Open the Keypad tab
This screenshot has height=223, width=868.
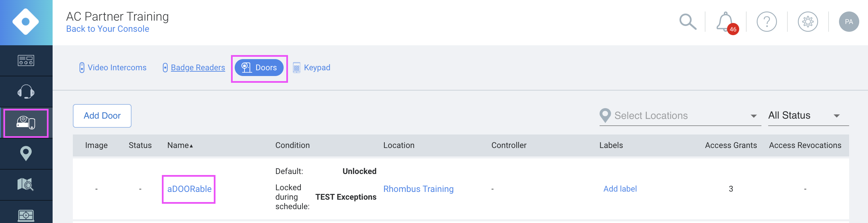317,67
